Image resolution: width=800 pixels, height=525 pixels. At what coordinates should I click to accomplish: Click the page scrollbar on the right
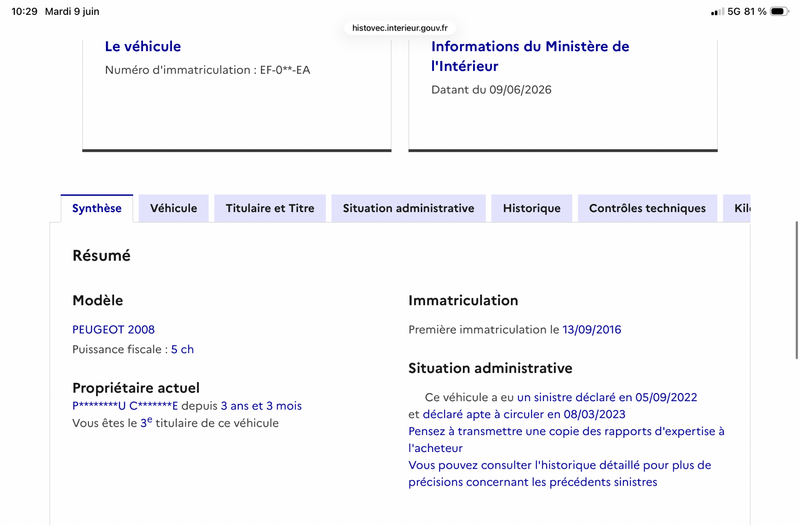pyautogui.click(x=796, y=291)
